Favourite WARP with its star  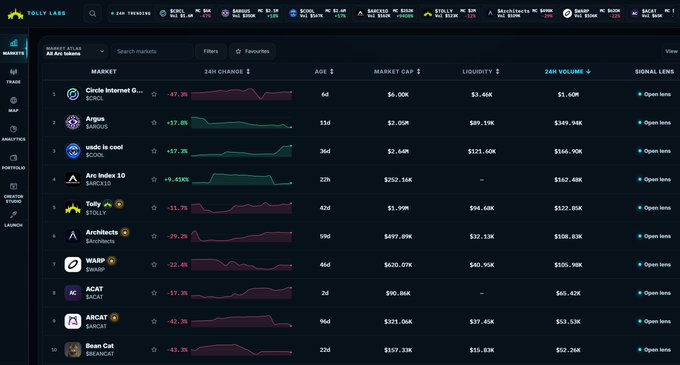pyautogui.click(x=154, y=264)
